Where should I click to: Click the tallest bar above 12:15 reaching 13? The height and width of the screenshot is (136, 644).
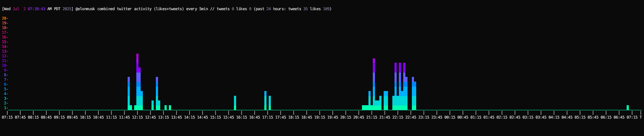tap(137, 82)
